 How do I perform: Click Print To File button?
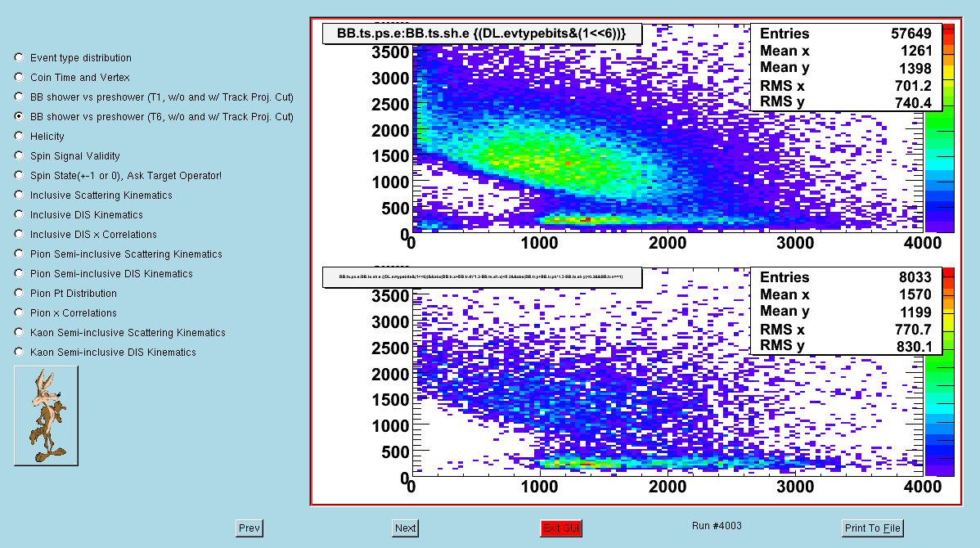point(873,528)
